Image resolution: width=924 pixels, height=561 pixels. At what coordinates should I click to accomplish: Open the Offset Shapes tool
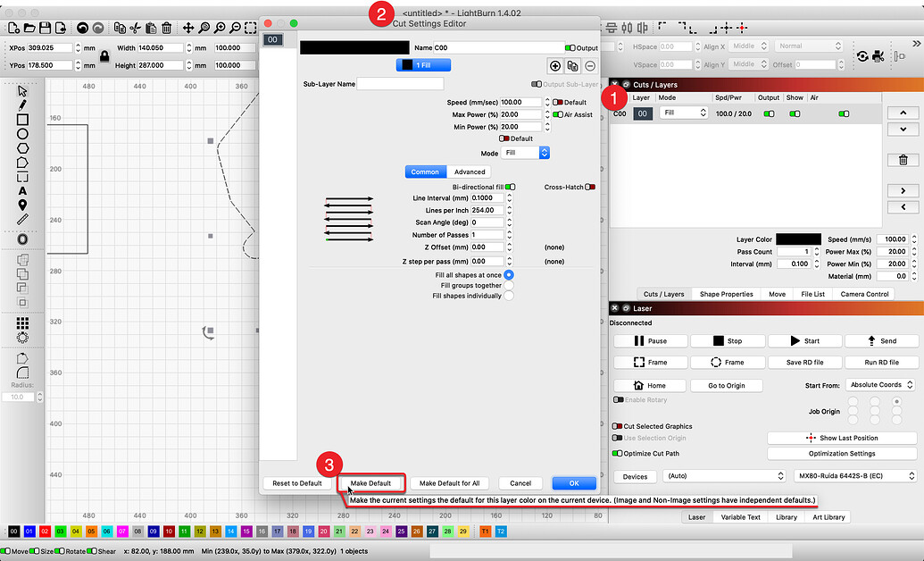tap(21, 239)
